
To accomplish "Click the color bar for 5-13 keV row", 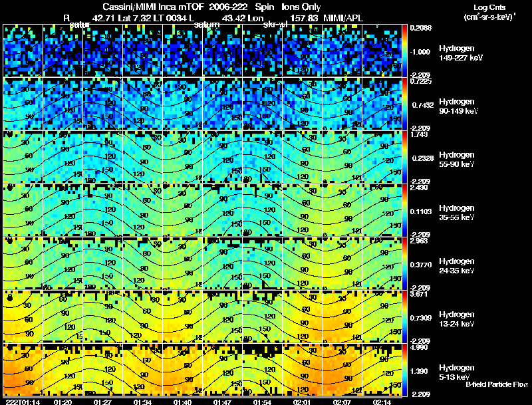I will pos(404,370).
